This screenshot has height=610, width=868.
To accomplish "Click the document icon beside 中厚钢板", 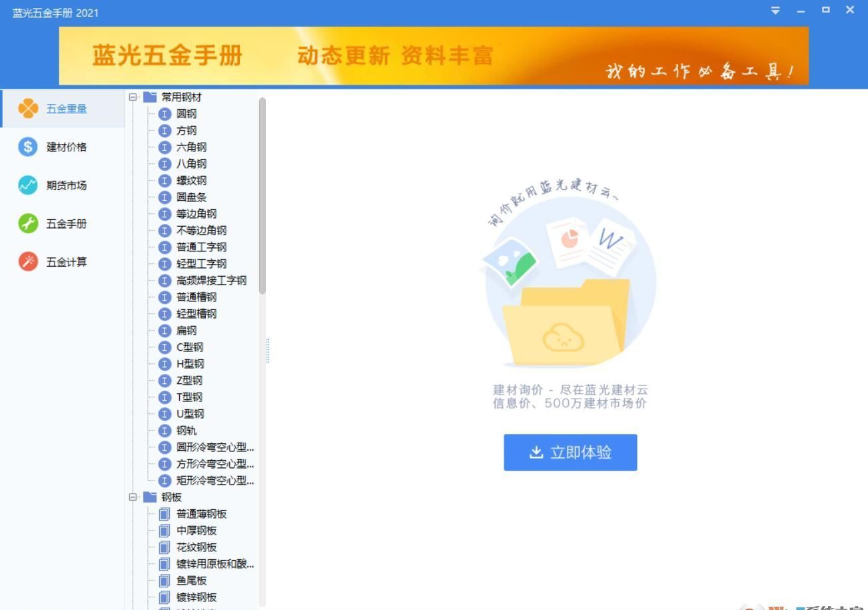I will click(x=165, y=531).
